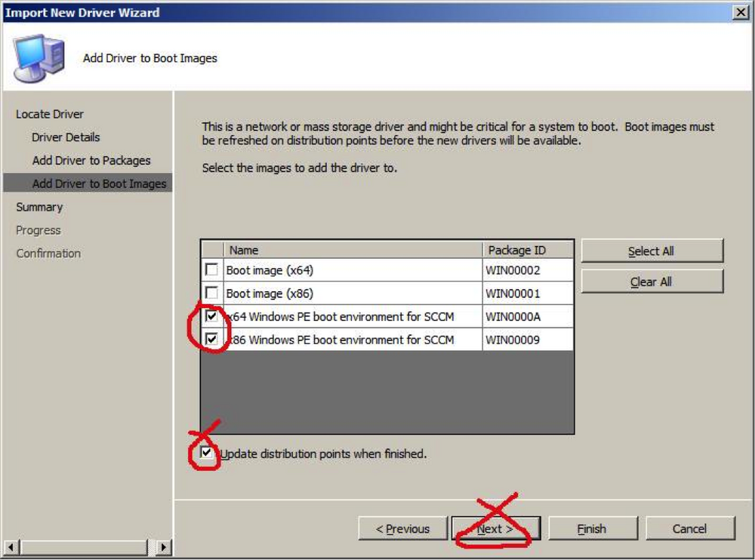Uncheck x64 Windows PE boot environment checkbox

(211, 316)
